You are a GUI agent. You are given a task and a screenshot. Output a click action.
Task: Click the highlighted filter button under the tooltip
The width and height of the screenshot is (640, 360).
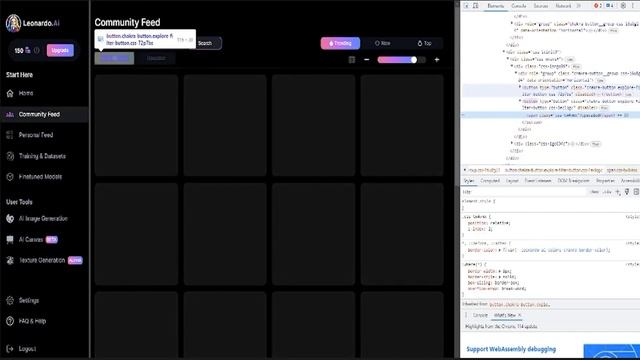click(x=114, y=58)
